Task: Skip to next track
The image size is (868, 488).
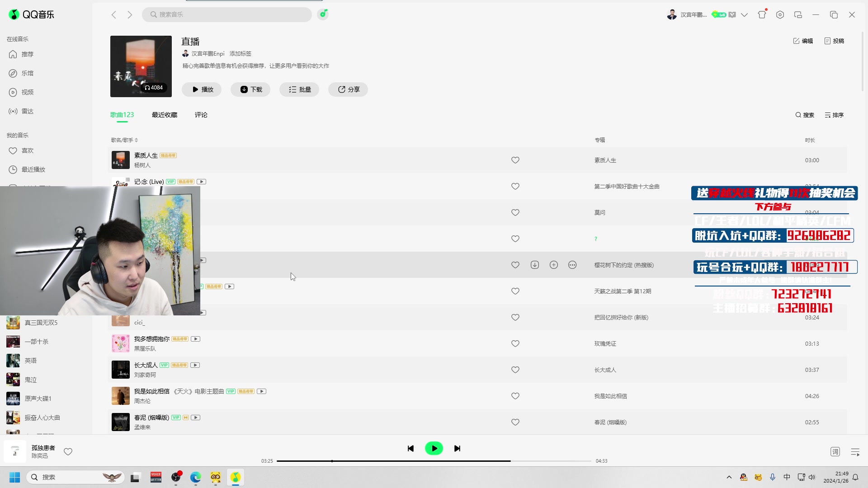Action: click(458, 449)
